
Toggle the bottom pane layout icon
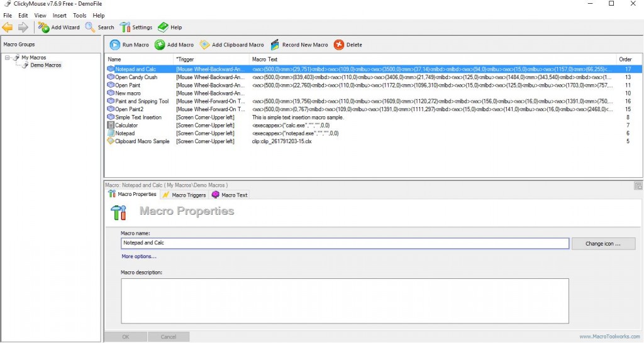[638, 187]
